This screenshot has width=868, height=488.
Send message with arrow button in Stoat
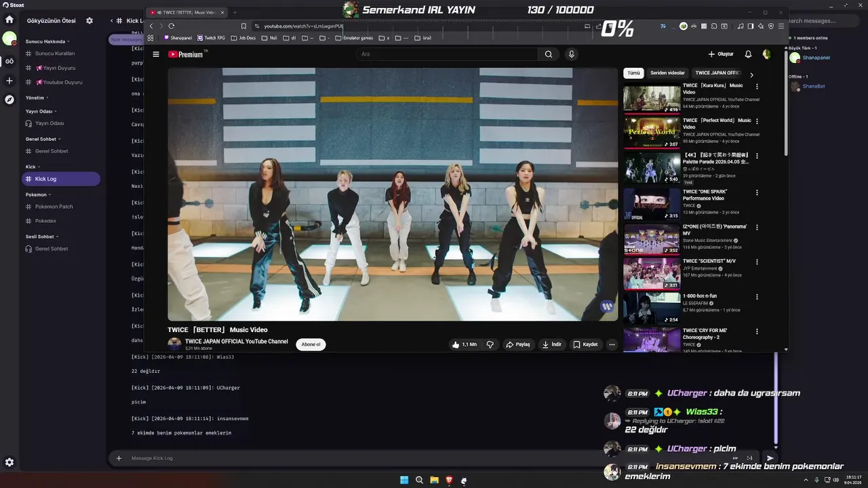770,458
